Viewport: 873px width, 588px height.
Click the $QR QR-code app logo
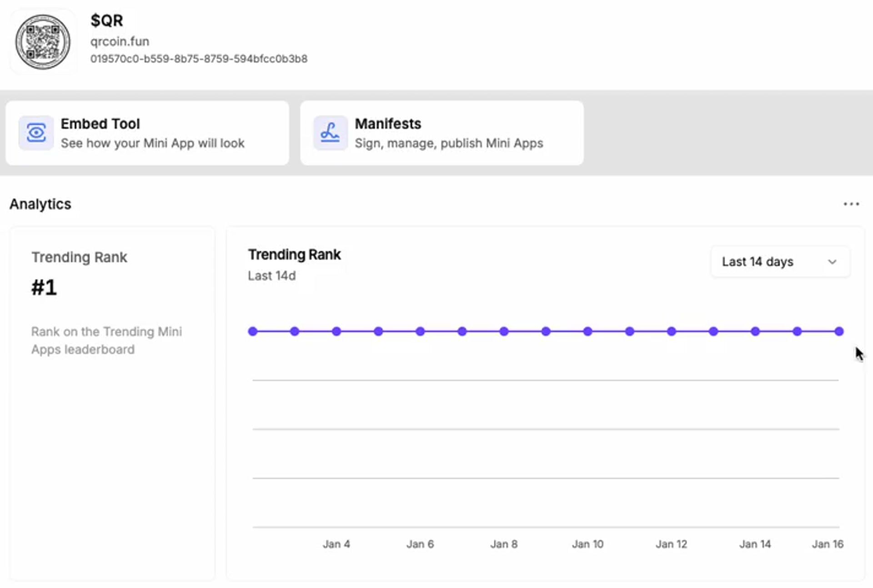pyautogui.click(x=43, y=42)
